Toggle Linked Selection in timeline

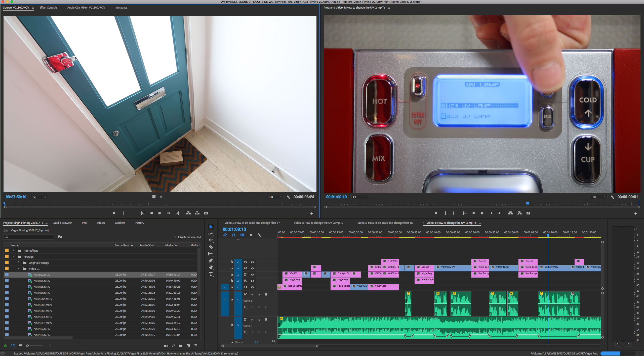[x=242, y=235]
